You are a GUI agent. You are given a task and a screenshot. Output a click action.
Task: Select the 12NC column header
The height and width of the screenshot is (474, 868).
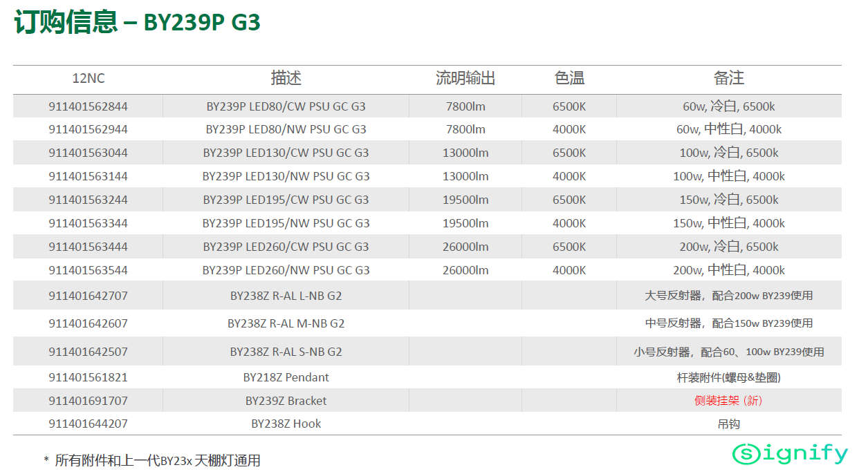coord(89,78)
